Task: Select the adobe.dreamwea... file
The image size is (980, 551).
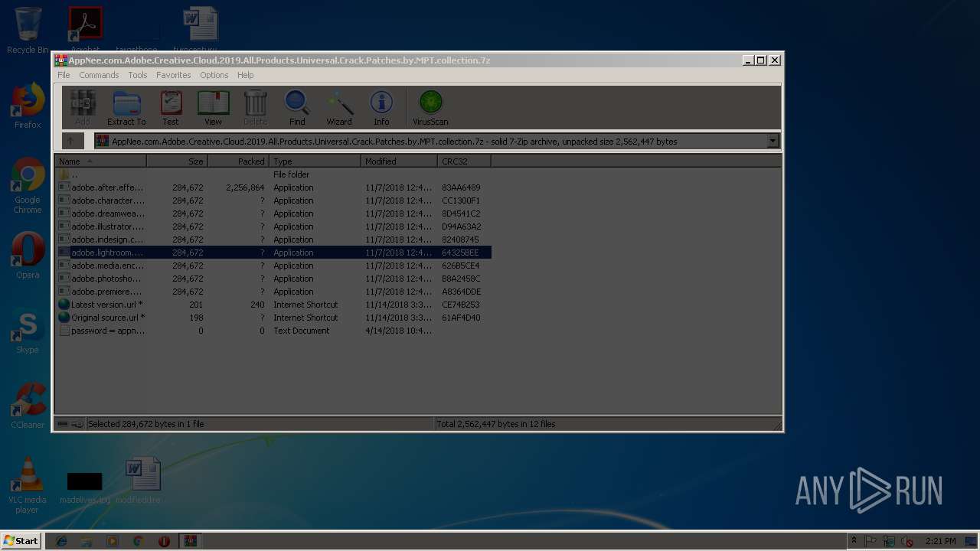Action: (273, 214)
